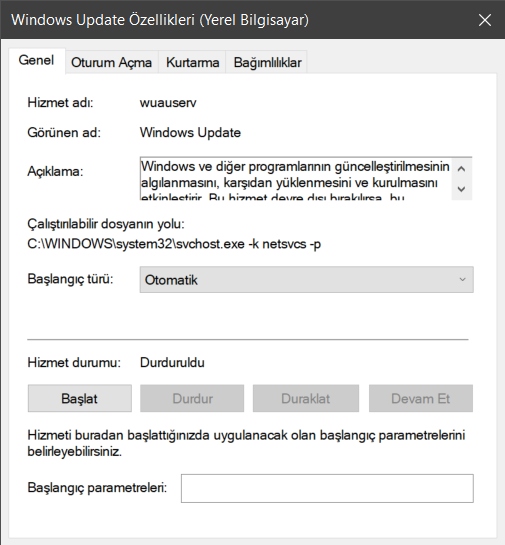Select the Genel tab
The height and width of the screenshot is (545, 505).
pyautogui.click(x=36, y=60)
